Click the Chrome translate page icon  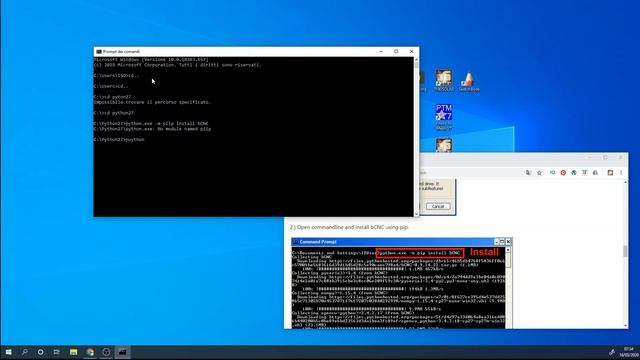(x=528, y=173)
